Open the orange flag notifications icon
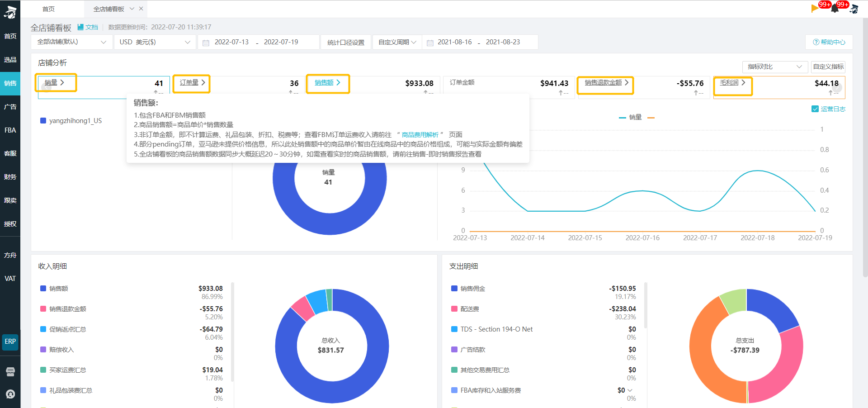868x408 pixels. pos(816,8)
